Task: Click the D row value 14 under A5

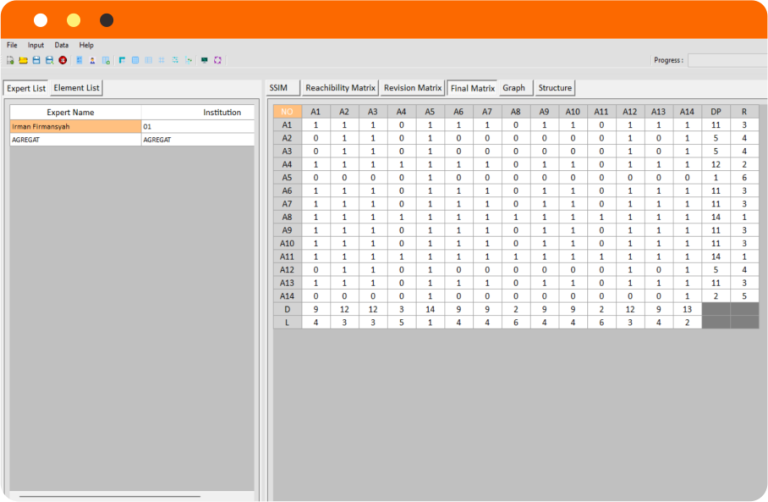Action: [430, 309]
